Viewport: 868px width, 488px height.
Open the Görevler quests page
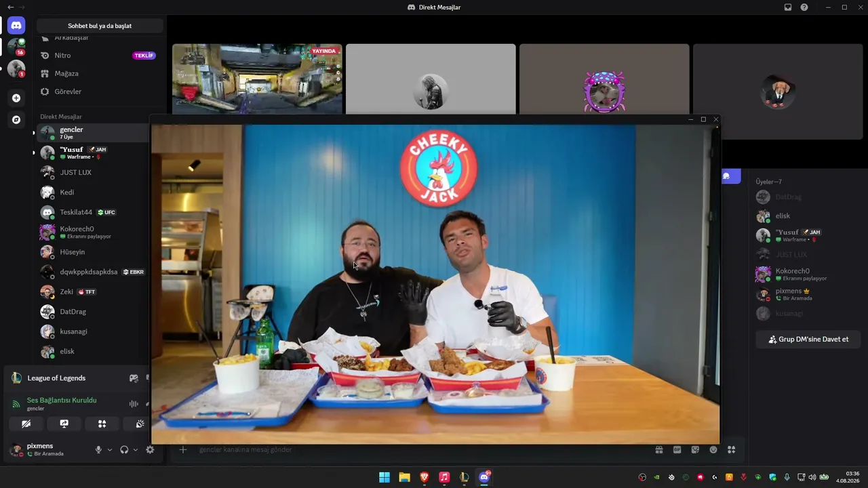[98, 91]
